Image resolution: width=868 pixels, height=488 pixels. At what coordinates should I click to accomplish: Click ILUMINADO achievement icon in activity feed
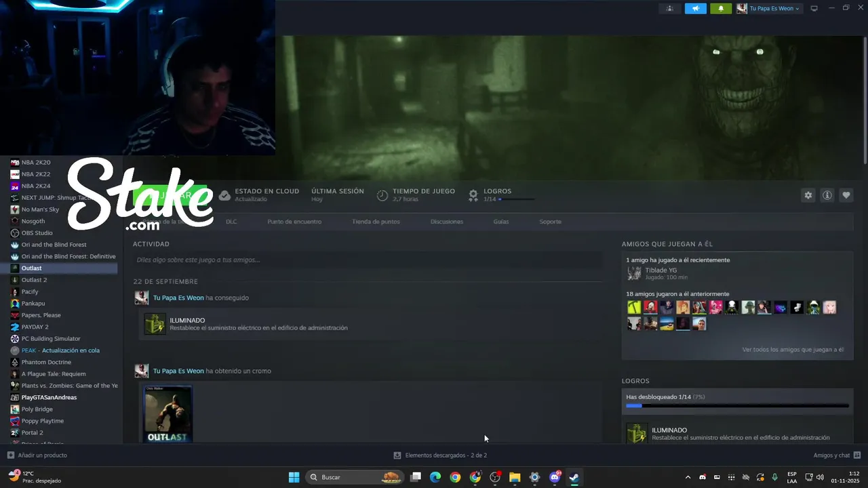155,324
